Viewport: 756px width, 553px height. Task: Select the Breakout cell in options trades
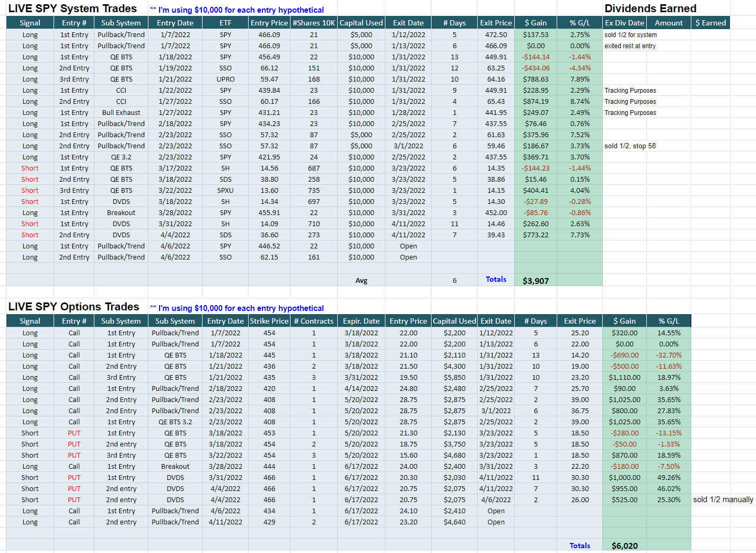tap(175, 466)
